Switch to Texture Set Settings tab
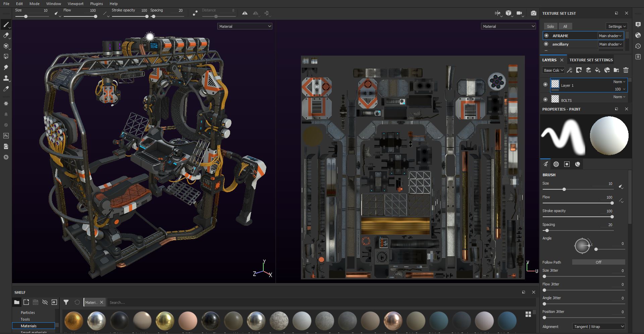This screenshot has width=644, height=334. point(591,60)
